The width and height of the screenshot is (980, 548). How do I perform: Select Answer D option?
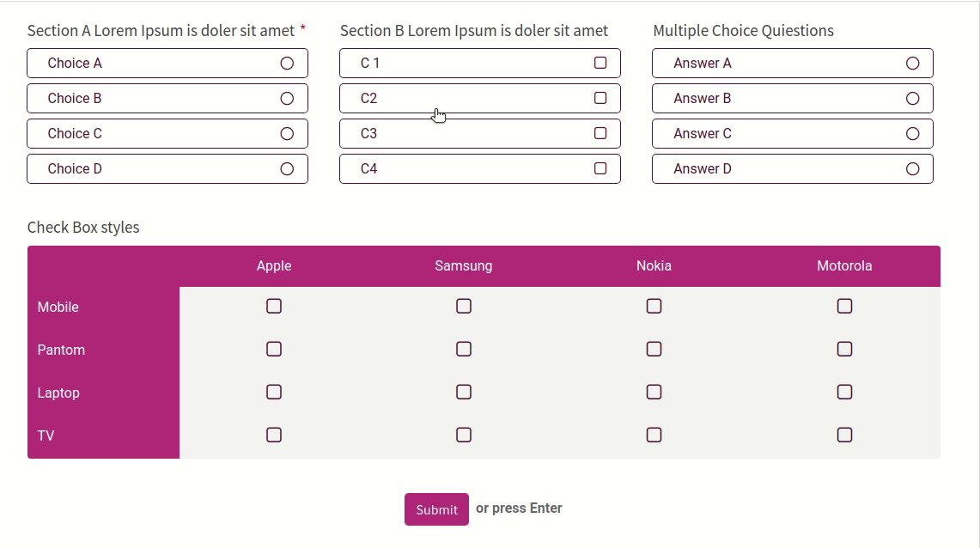coord(913,169)
